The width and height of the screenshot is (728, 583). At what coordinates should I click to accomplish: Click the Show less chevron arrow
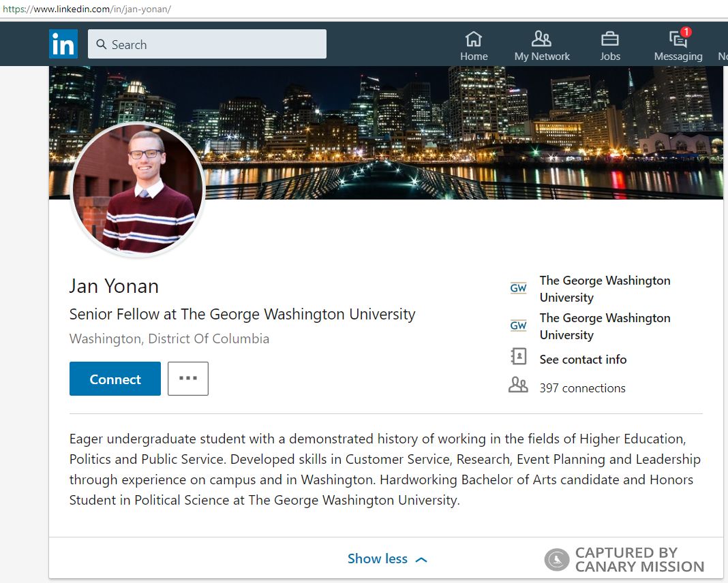click(x=421, y=559)
